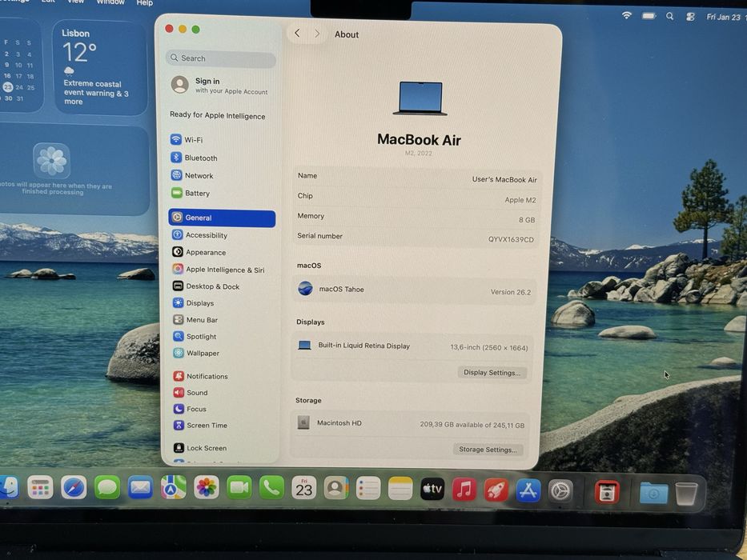747x560 pixels.
Task: Open Safari from the Dock
Action: pos(74,488)
